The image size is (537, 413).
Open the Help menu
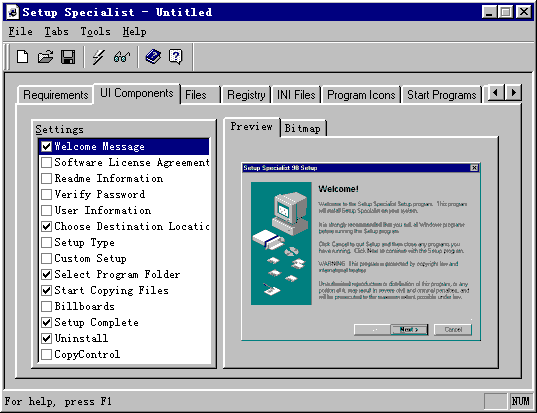click(x=135, y=32)
